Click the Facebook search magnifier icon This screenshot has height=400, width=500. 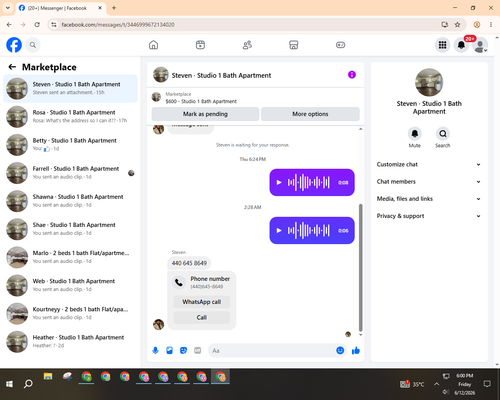pos(33,45)
